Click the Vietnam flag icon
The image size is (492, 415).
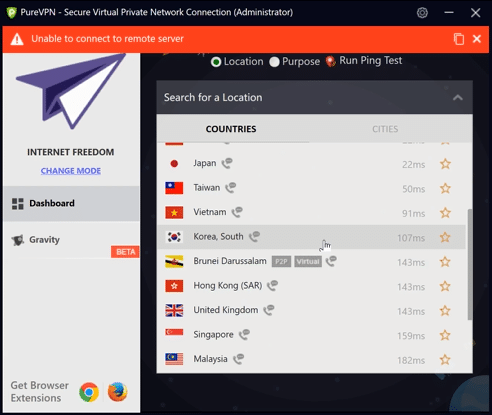pyautogui.click(x=174, y=213)
